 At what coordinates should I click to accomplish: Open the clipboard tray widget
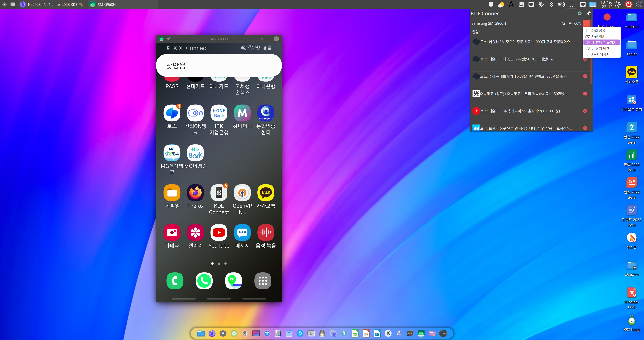click(521, 4)
